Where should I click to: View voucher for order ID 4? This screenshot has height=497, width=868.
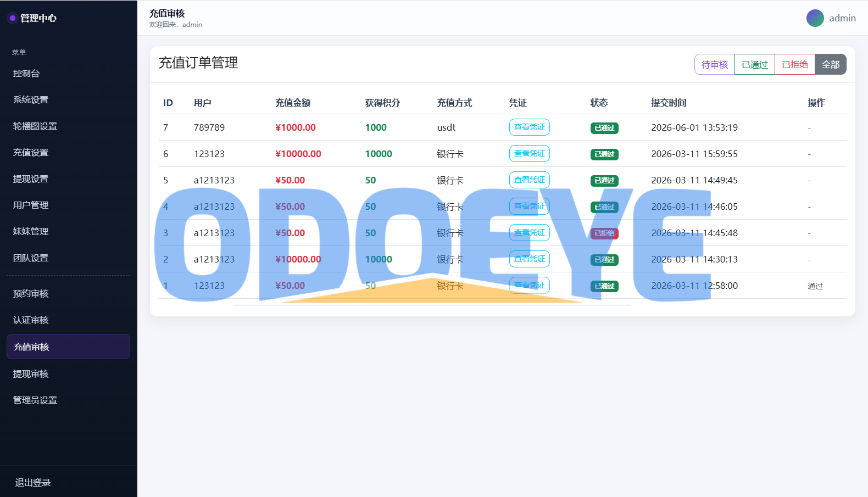pos(530,206)
